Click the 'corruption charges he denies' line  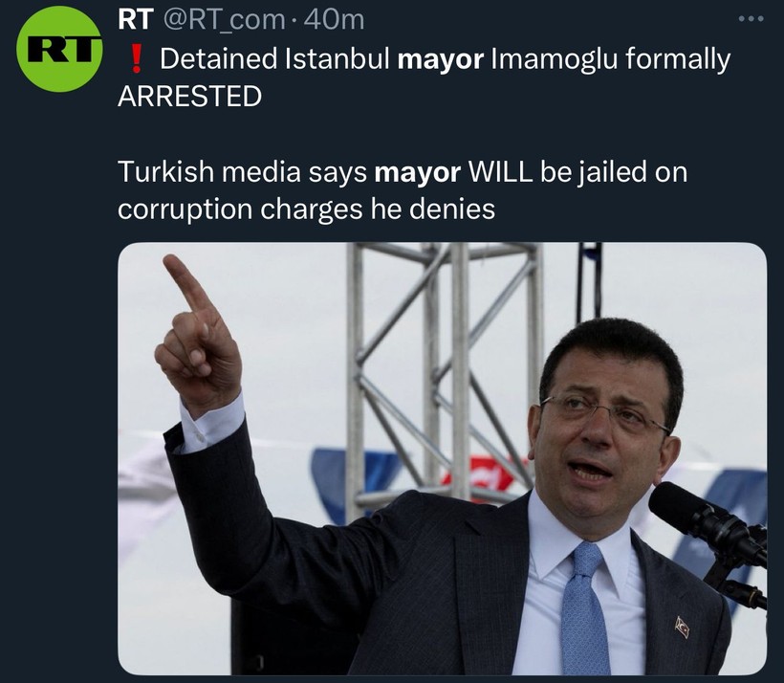click(306, 209)
